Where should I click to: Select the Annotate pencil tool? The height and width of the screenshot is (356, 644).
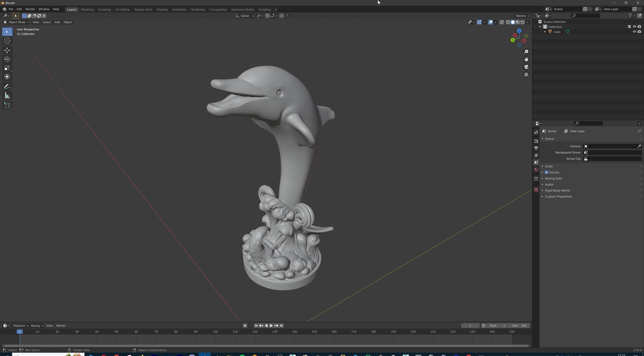pos(7,87)
